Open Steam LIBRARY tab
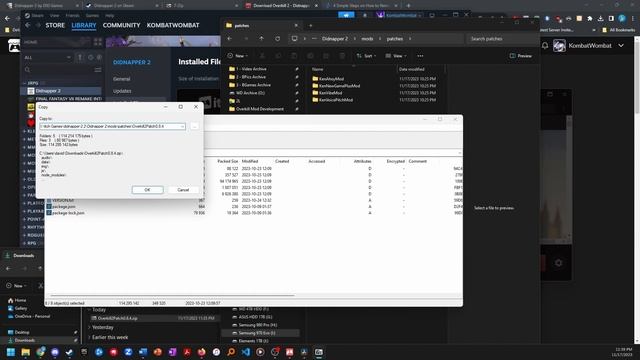 pyautogui.click(x=84, y=25)
